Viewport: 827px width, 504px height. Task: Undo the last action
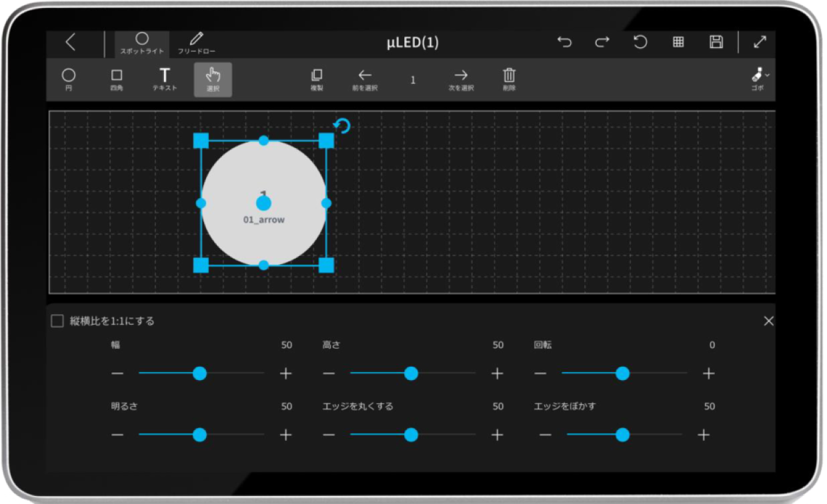[564, 43]
